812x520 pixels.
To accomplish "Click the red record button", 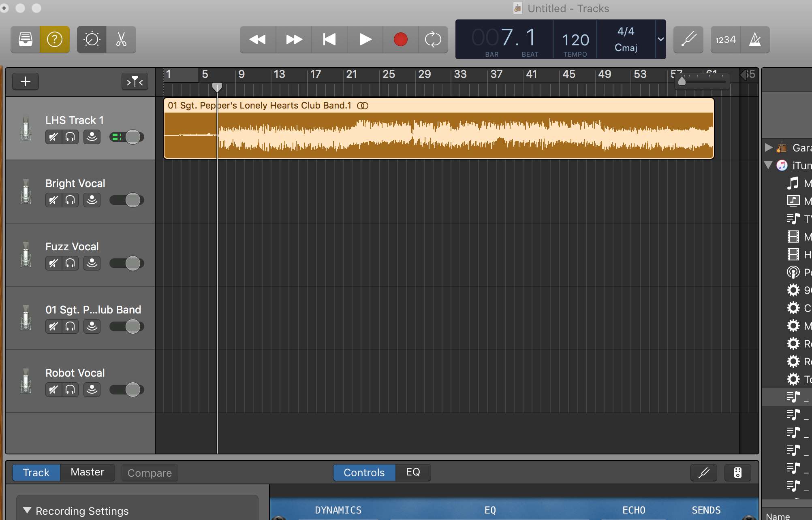I will coord(400,39).
